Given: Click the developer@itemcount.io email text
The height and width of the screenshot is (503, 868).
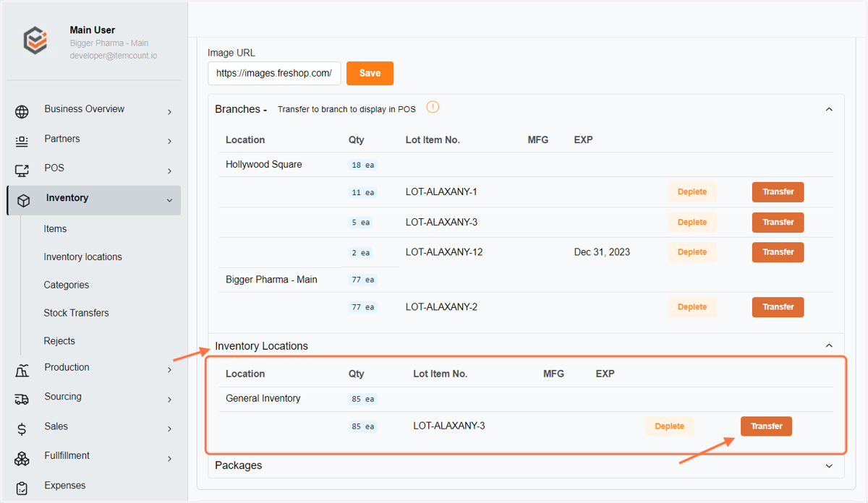Looking at the screenshot, I should tap(114, 56).
